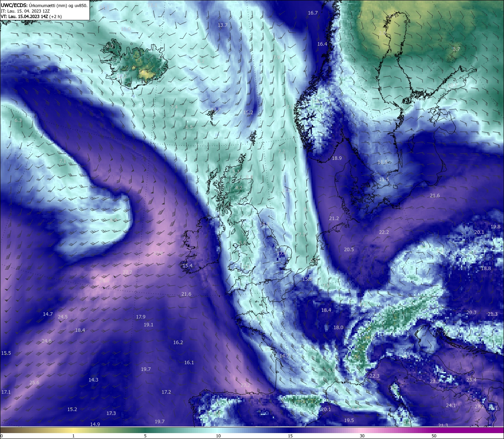
Task: Click the 3.7 value over Finland
Action: pyautogui.click(x=456, y=49)
